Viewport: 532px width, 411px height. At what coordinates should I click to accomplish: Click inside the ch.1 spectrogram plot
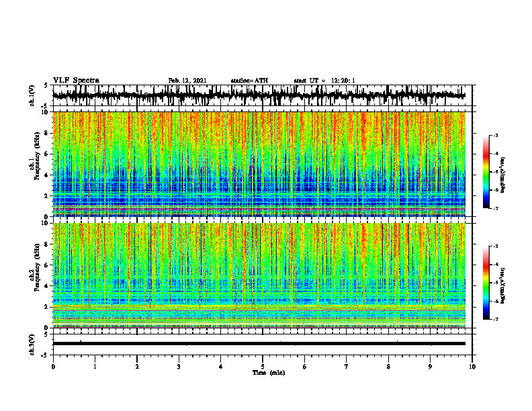[259, 164]
